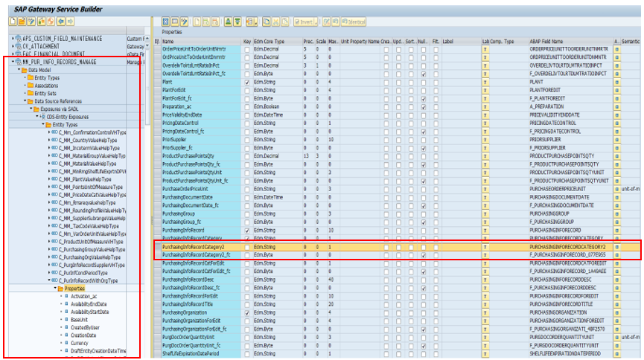Image resolution: width=644 pixels, height=360 pixels.
Task: Toggle the Key checkbox for PurchasingGroup
Action: (x=247, y=214)
